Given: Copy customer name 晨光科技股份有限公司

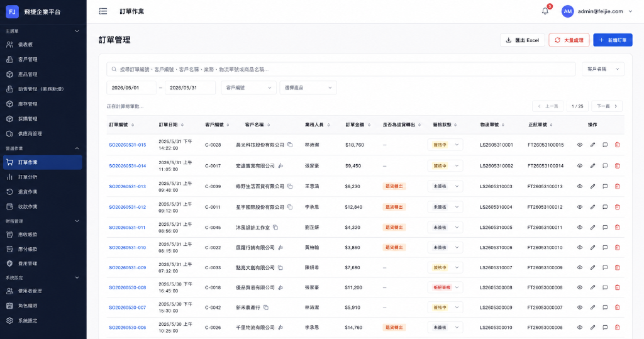Looking at the screenshot, I should point(290,145).
